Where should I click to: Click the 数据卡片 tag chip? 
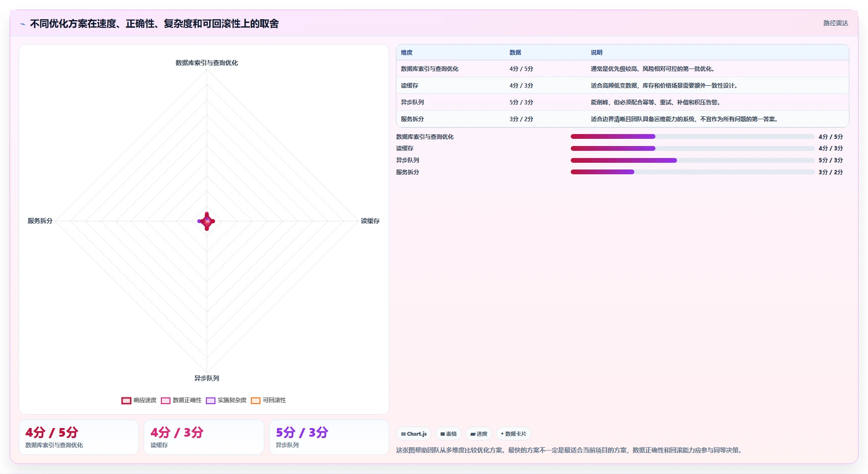513,434
